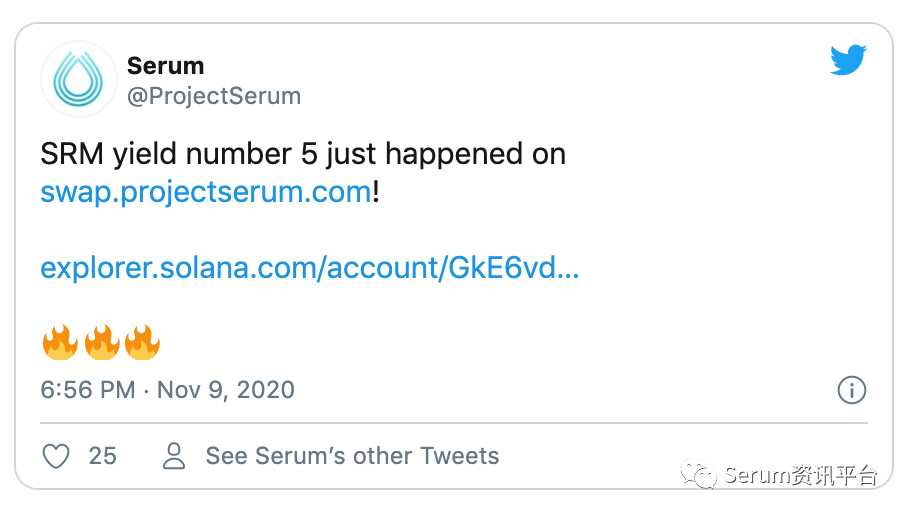Click the WeChat logo in watermark

(698, 474)
